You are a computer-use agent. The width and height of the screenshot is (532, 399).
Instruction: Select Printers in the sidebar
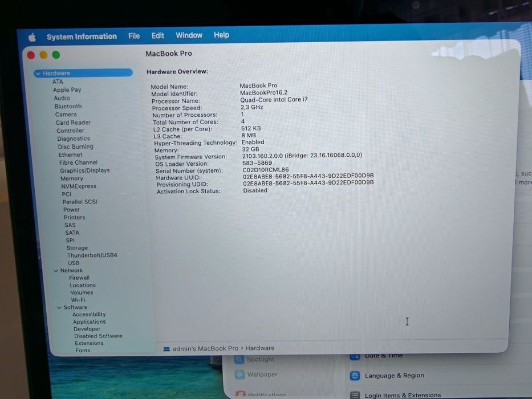75,218
